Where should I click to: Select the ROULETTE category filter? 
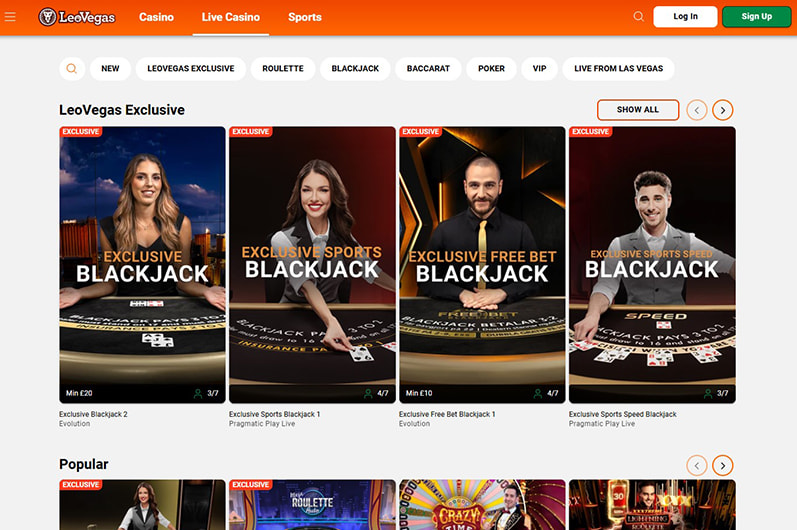click(x=283, y=68)
